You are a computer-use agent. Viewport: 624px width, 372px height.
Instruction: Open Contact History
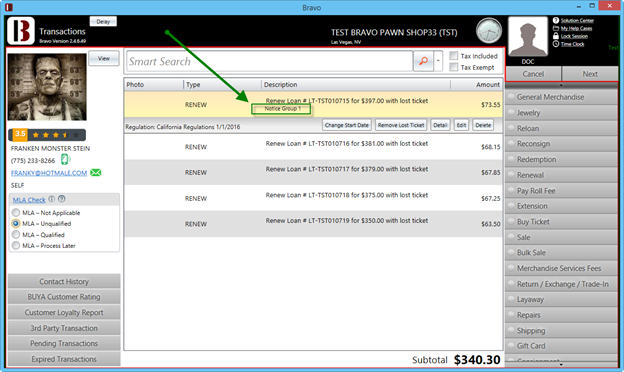tap(64, 281)
